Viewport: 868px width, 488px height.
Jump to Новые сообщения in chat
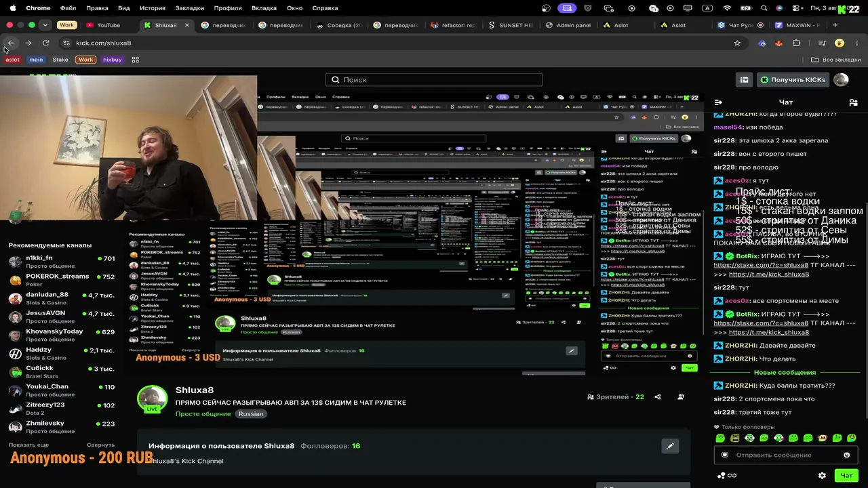(x=785, y=373)
